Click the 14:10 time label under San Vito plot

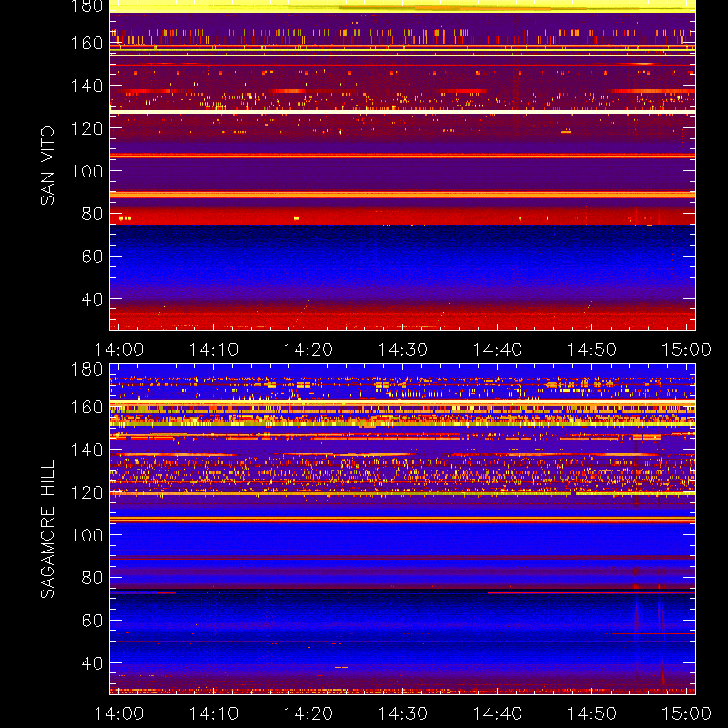coord(214,349)
